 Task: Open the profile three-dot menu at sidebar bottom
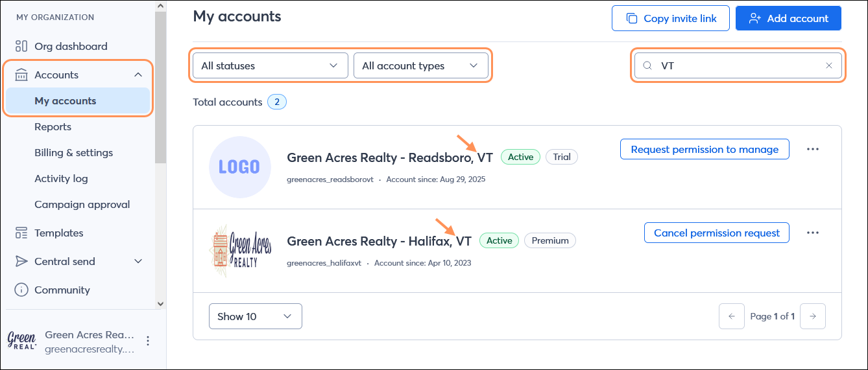click(x=148, y=341)
